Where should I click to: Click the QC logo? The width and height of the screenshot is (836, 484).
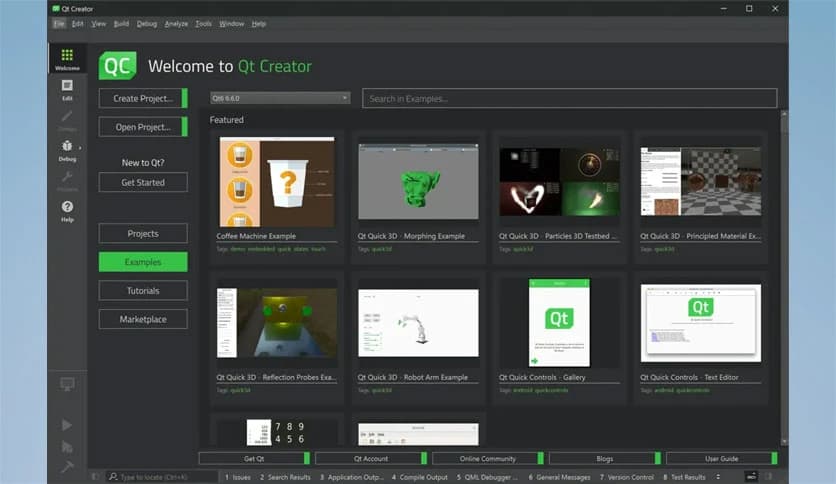click(x=117, y=66)
